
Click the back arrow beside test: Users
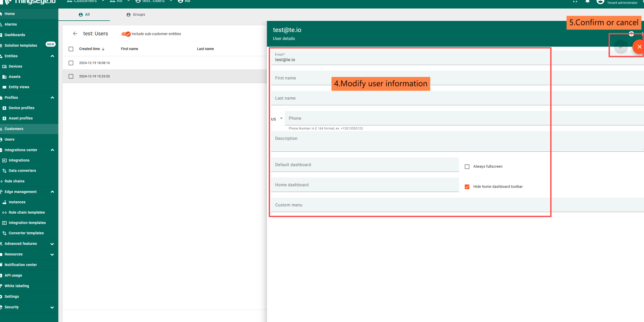tap(75, 34)
